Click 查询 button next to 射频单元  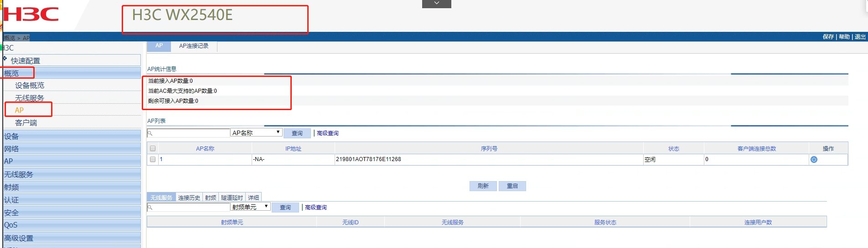coord(285,207)
